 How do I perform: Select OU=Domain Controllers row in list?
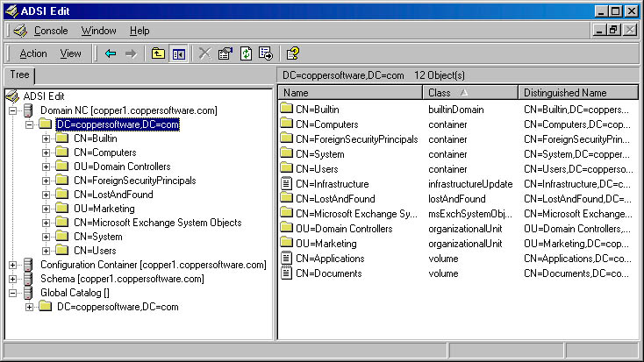[344, 229]
